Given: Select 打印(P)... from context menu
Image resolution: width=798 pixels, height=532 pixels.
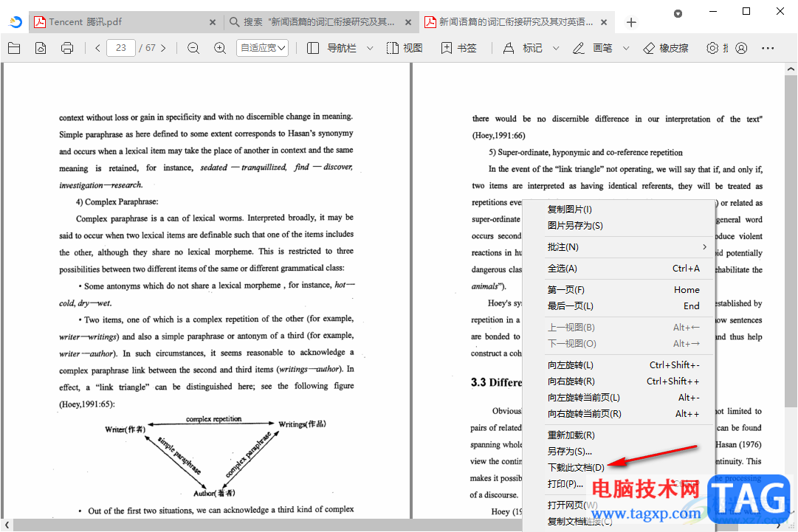Looking at the screenshot, I should point(619,484).
